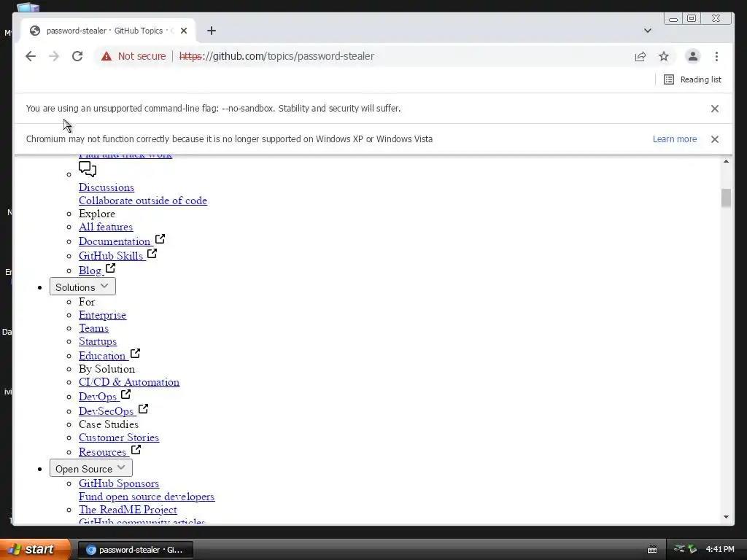This screenshot has height=560, width=747.
Task: Click the page scrollbar down arrow
Action: (x=726, y=517)
